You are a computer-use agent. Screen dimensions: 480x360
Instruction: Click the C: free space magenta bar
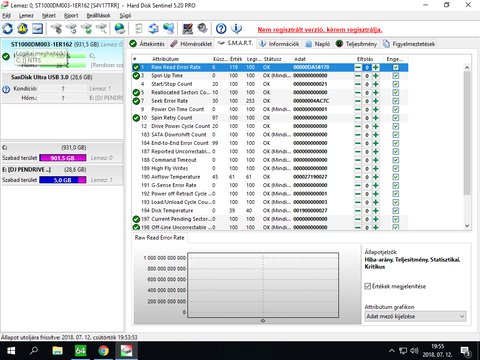coord(63,158)
